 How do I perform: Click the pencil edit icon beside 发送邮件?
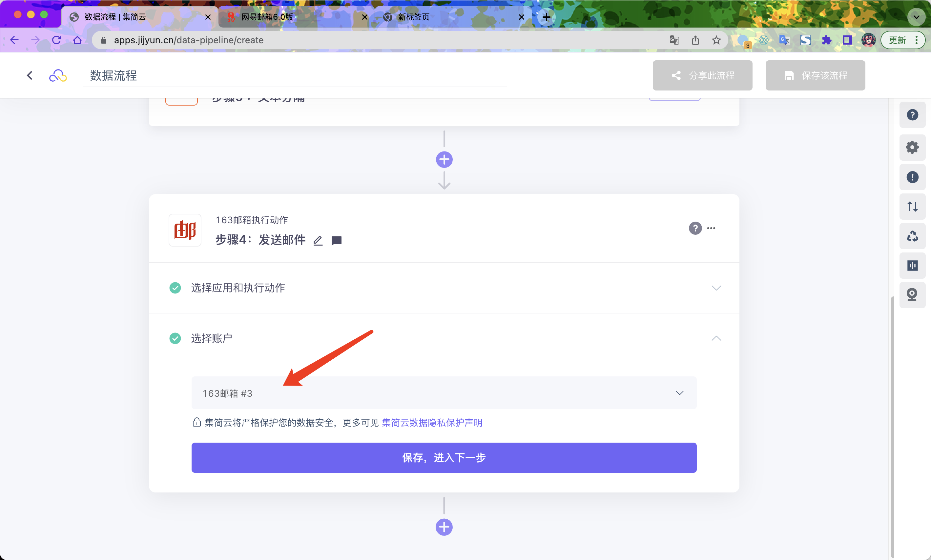point(318,240)
